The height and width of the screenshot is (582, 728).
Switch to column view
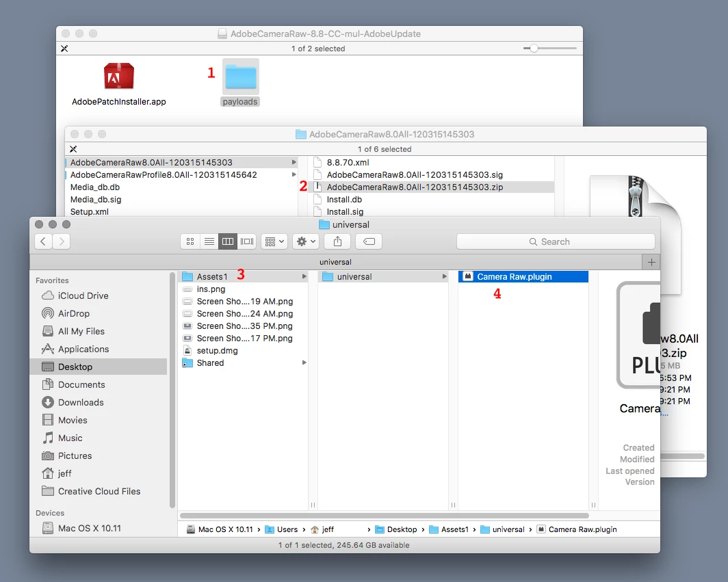tap(227, 241)
